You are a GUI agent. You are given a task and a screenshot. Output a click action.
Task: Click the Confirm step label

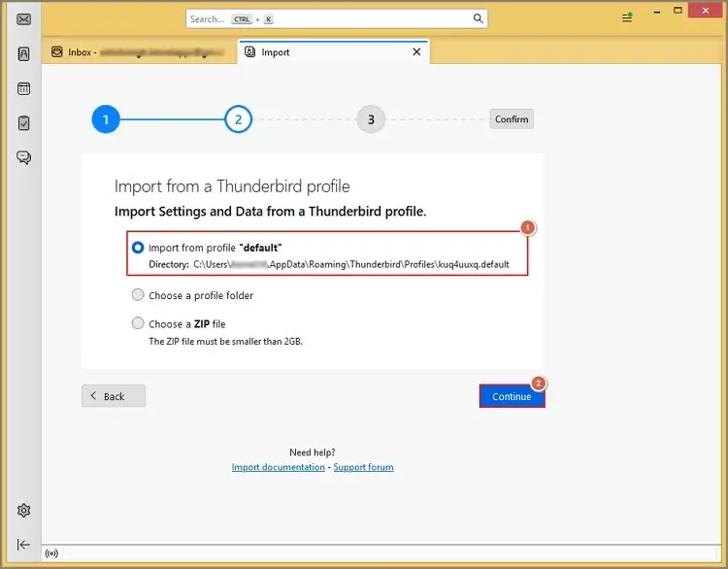pos(512,119)
